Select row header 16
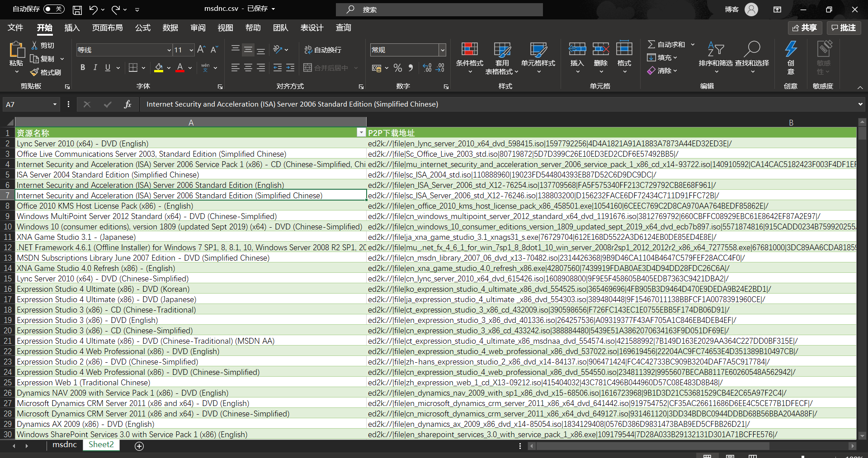Viewport: 868px width, 458px height. click(8, 289)
